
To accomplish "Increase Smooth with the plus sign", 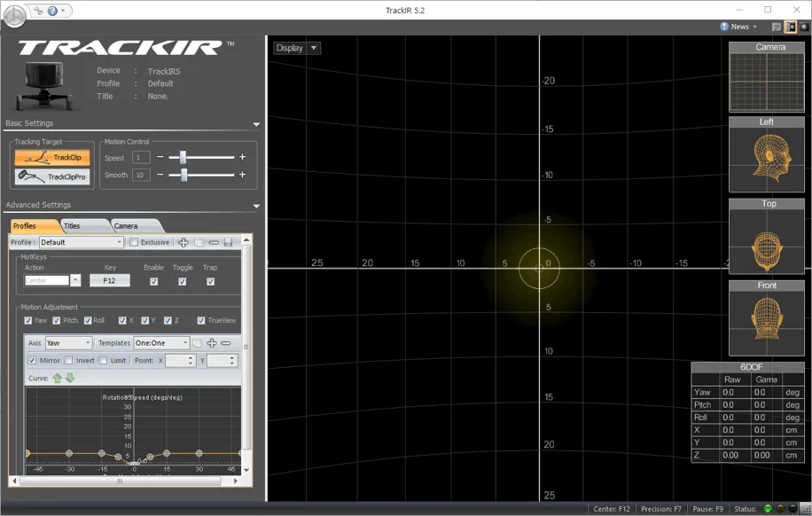I will pos(242,175).
